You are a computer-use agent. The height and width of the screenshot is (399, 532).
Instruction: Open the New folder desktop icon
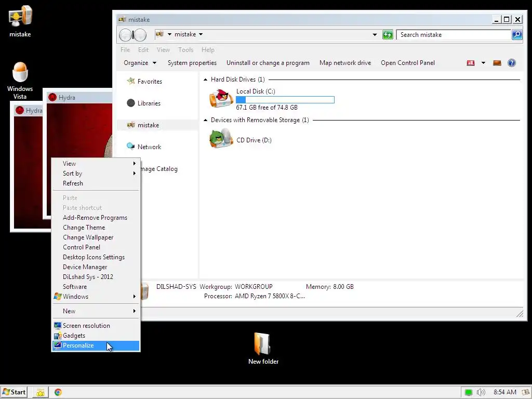[263, 349]
